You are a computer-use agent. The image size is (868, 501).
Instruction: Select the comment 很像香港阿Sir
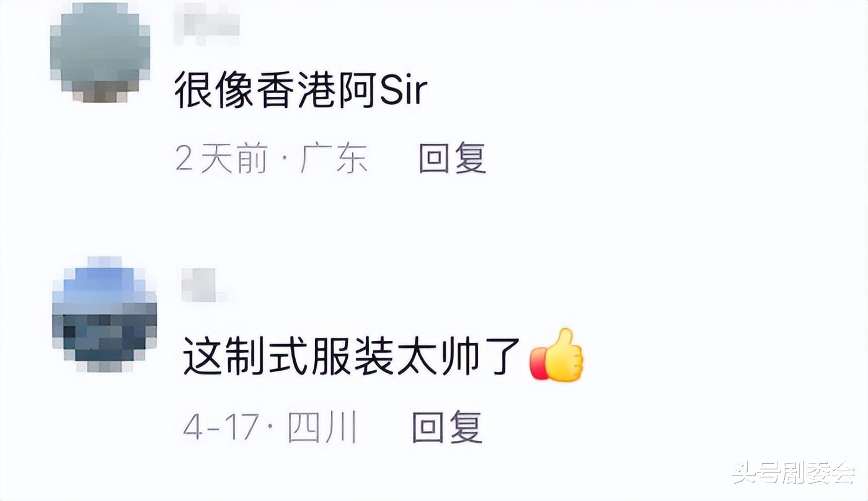(x=301, y=91)
